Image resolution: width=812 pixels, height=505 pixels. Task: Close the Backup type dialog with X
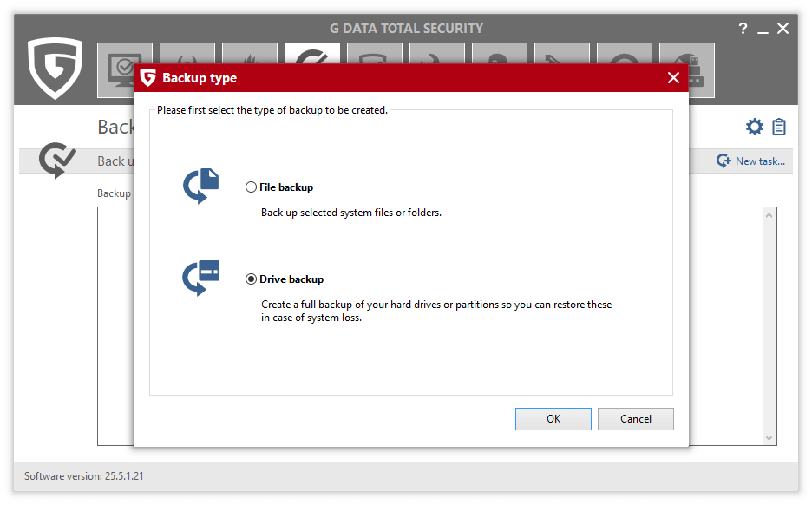(x=673, y=78)
